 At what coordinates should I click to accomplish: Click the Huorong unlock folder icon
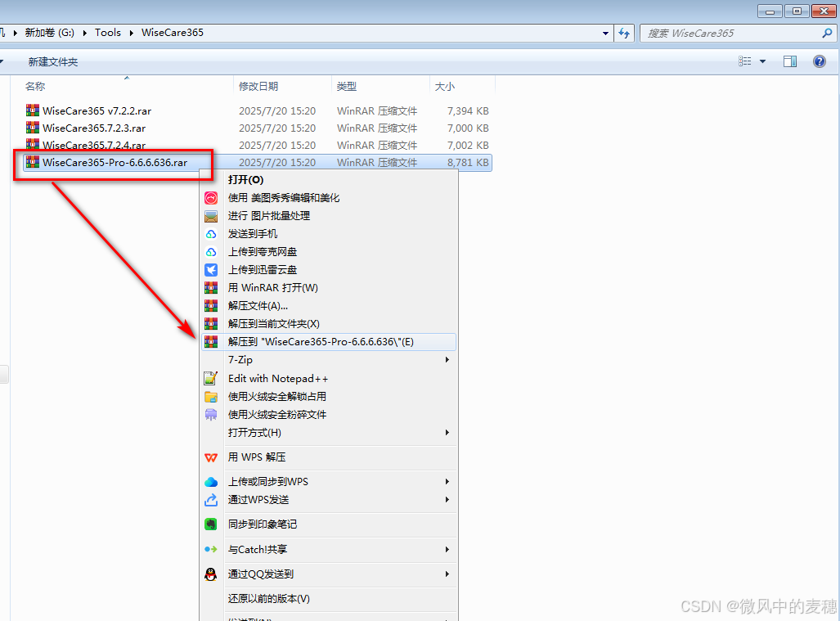211,397
